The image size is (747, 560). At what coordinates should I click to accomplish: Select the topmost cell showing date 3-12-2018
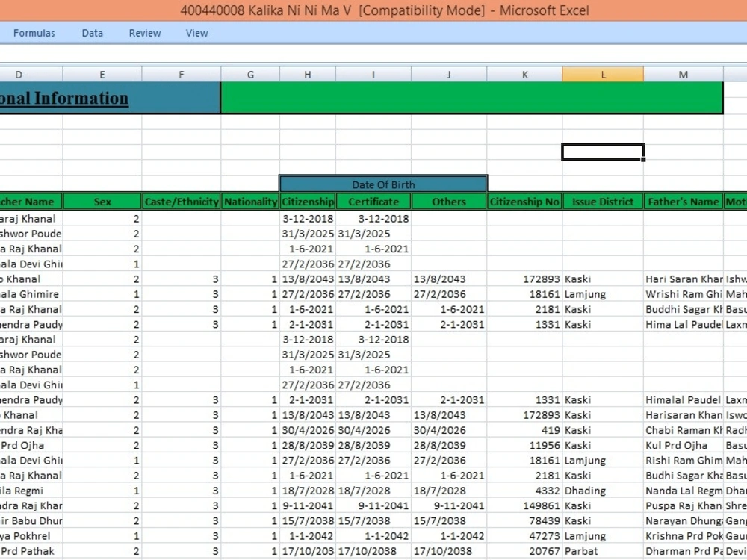(307, 218)
